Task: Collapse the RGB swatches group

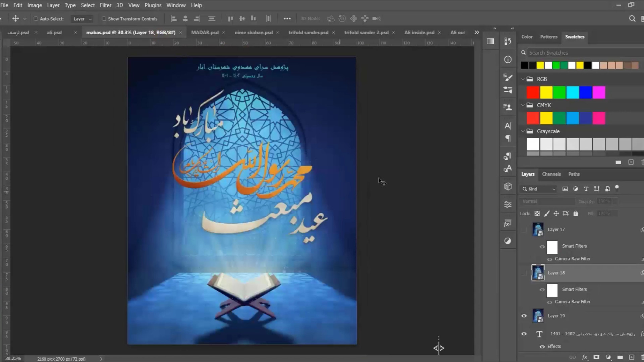Action: 523,79
